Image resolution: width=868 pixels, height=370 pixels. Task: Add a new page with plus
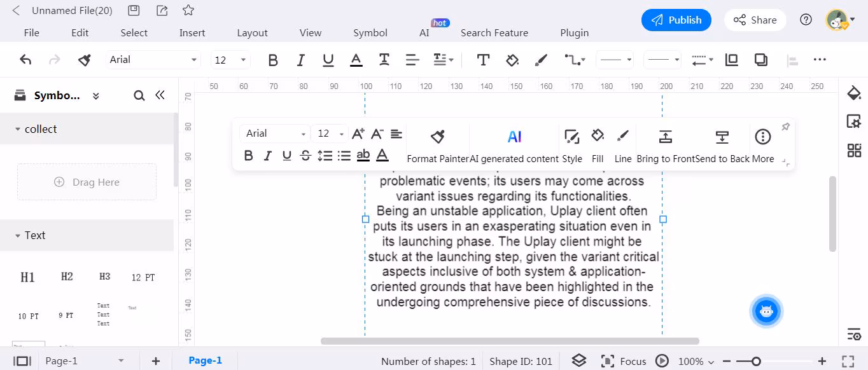[156, 361]
